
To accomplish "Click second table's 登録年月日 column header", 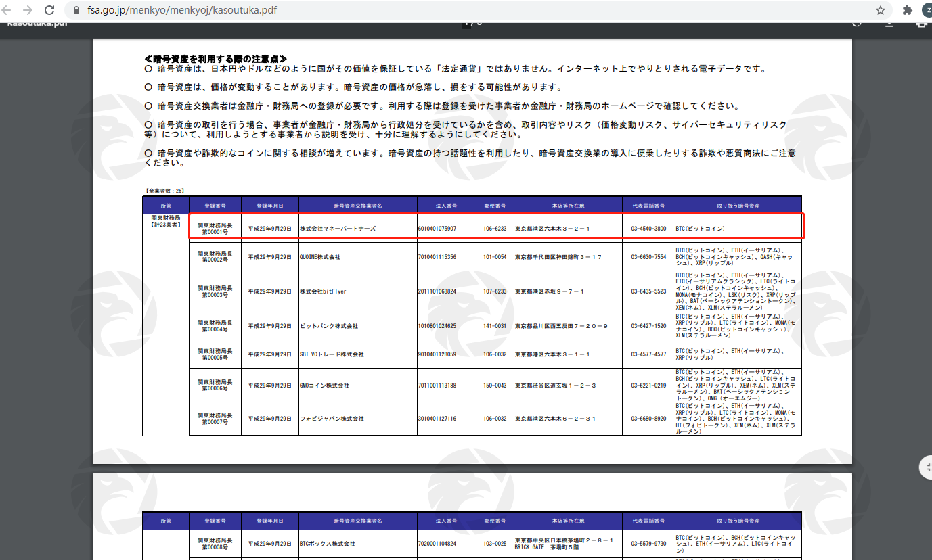I will point(270,521).
